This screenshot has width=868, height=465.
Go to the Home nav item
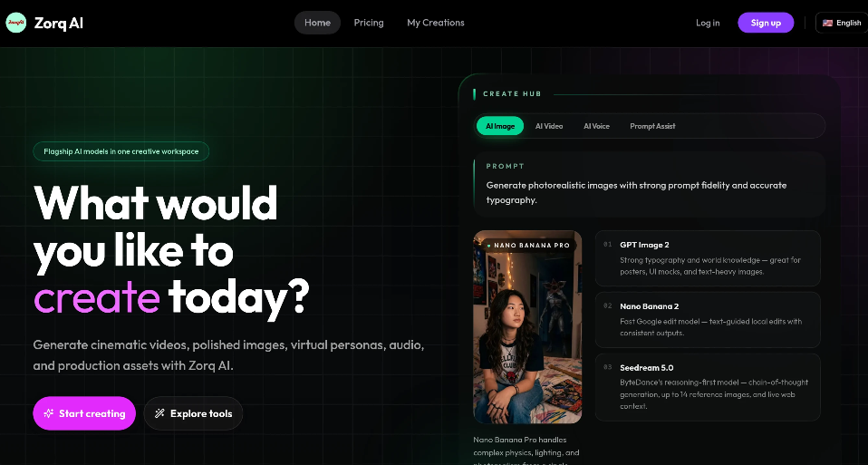tap(317, 23)
